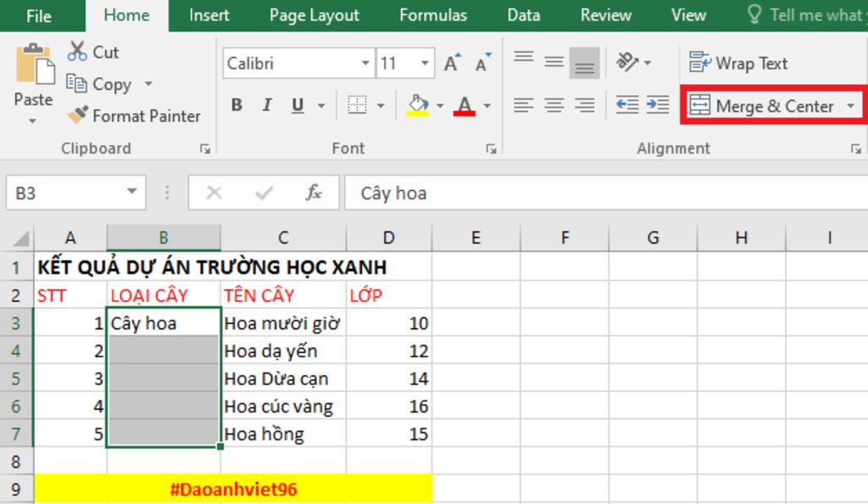Expand the Orientation dropdown arrow
The image size is (868, 504).
pyautogui.click(x=648, y=63)
